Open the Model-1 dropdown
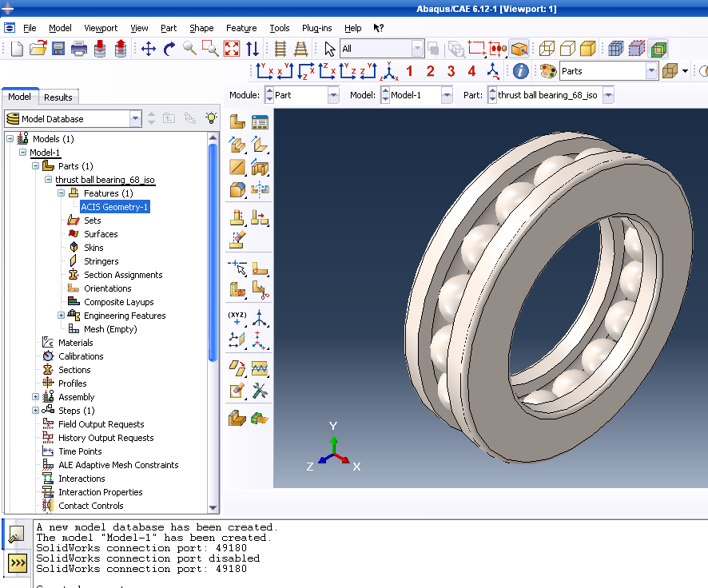 point(447,95)
